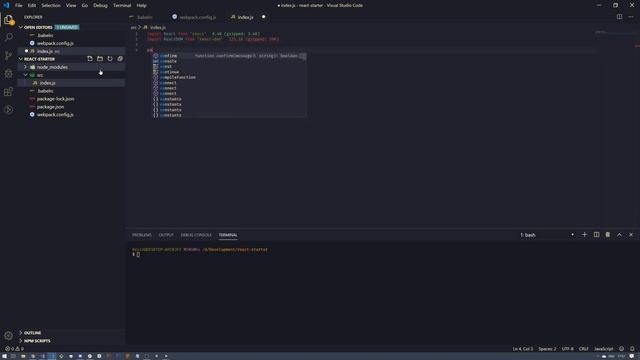Open the Debug view in activity bar
This screenshot has height=360, width=640.
[x=9, y=73]
